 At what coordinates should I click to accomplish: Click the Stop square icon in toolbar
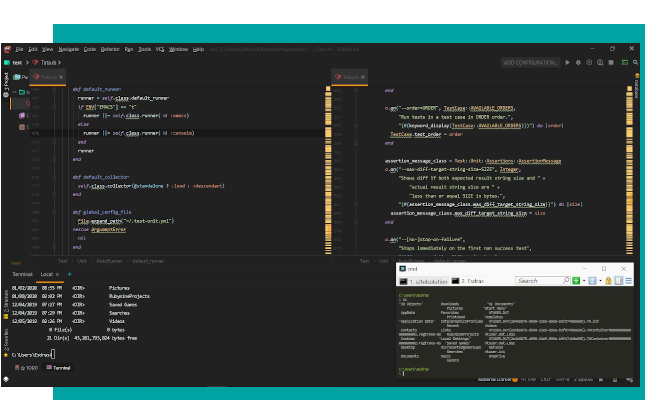pyautogui.click(x=611, y=63)
